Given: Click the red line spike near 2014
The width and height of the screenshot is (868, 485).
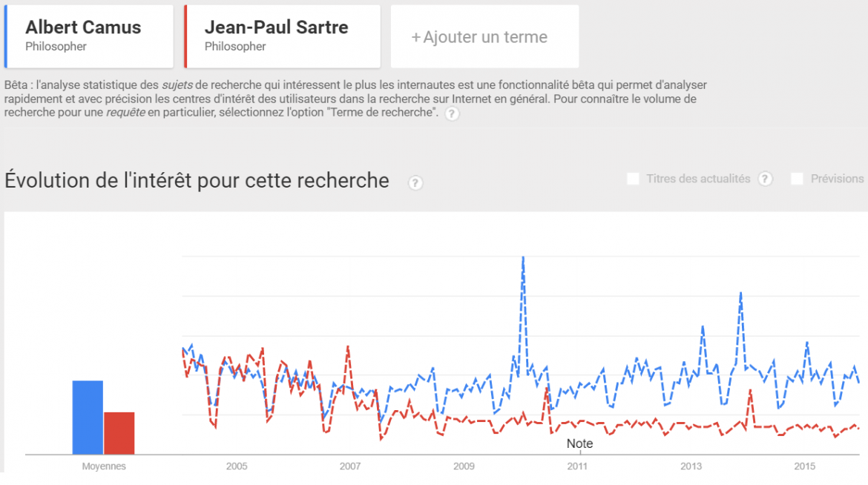Looking at the screenshot, I should pos(751,392).
